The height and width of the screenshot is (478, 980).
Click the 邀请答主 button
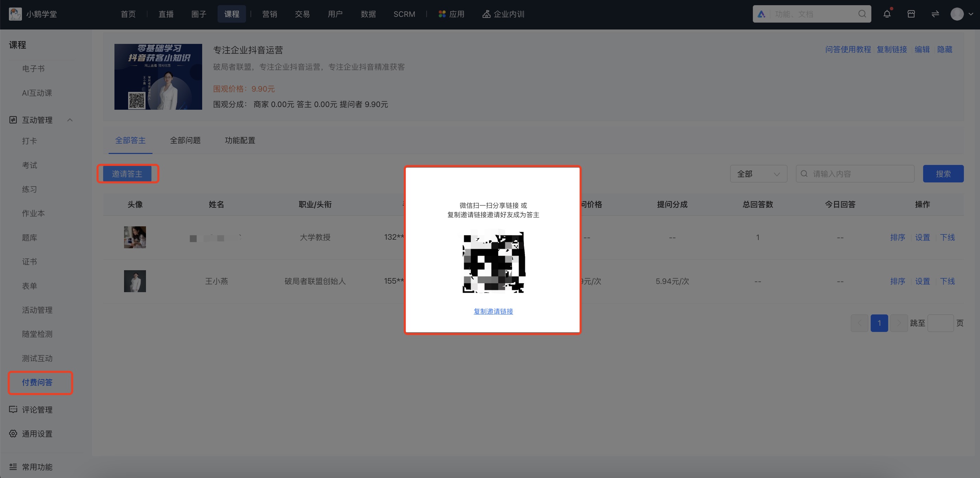pos(127,174)
